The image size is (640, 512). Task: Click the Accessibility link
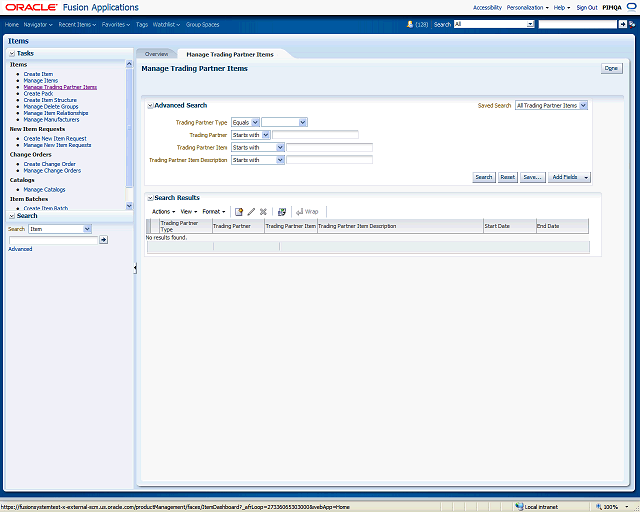click(x=487, y=7)
